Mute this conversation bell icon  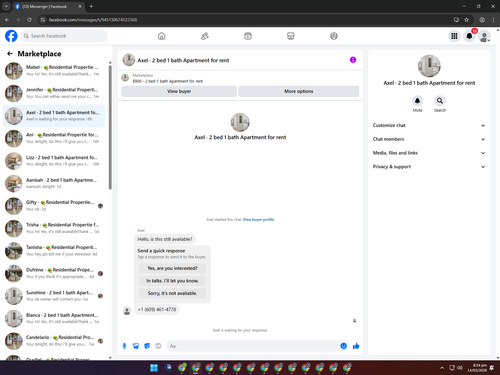tap(417, 101)
